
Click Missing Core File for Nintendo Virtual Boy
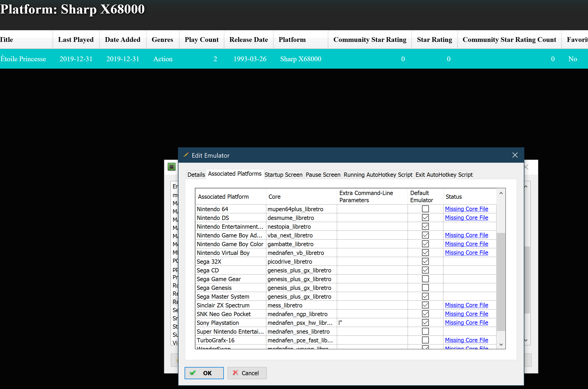(x=467, y=253)
